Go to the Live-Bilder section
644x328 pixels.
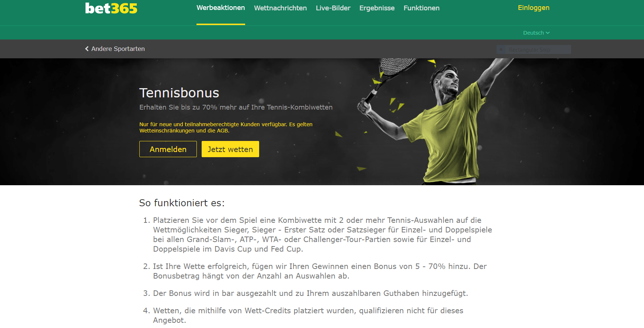click(x=333, y=8)
